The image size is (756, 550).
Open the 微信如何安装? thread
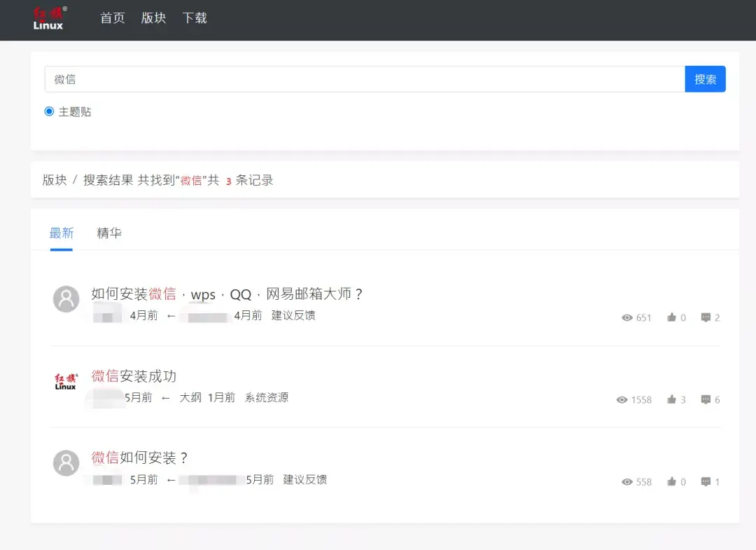(x=139, y=458)
